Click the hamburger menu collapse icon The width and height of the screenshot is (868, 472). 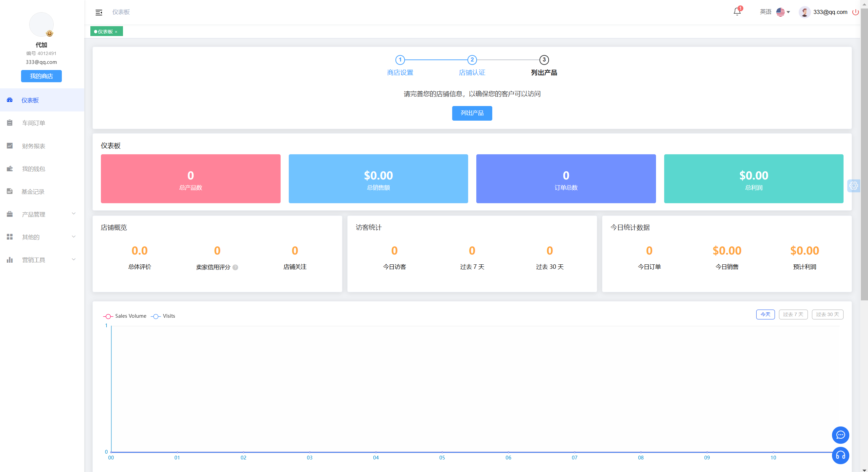coord(99,13)
